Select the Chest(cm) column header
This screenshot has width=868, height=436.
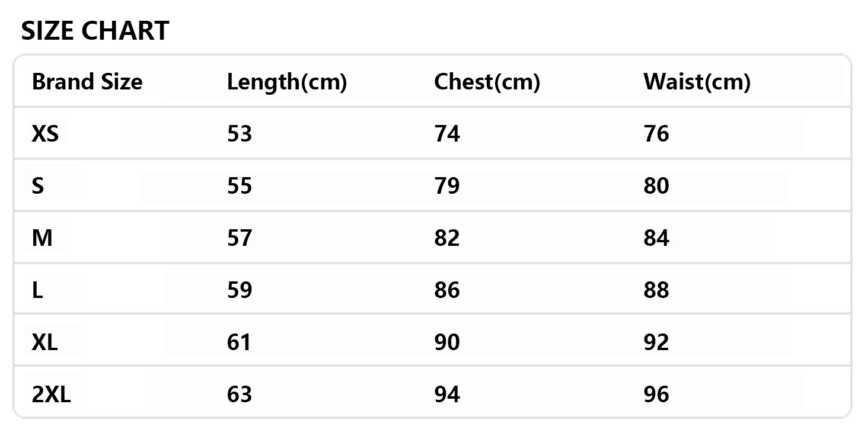coord(487,82)
